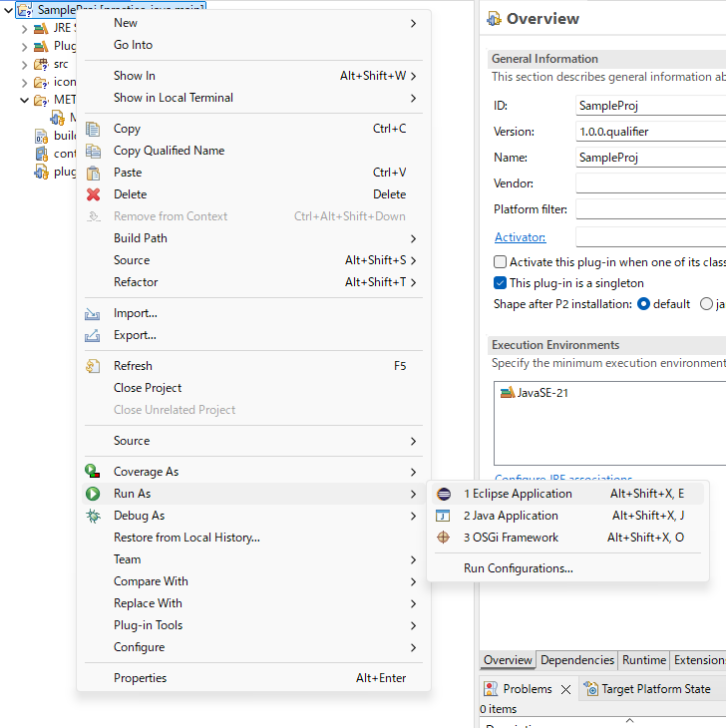Open Run Configurations dialog entry
Viewport: 726px width, 728px height.
567,568
